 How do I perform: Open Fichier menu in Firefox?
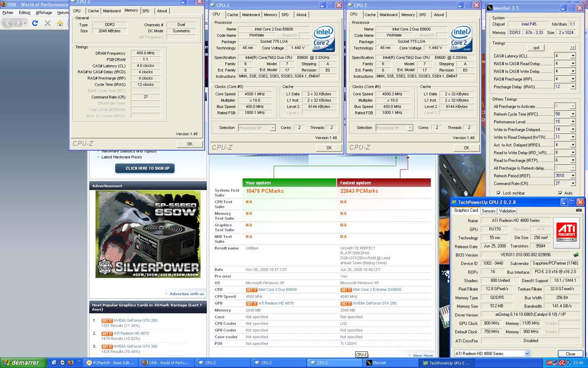(x=8, y=13)
